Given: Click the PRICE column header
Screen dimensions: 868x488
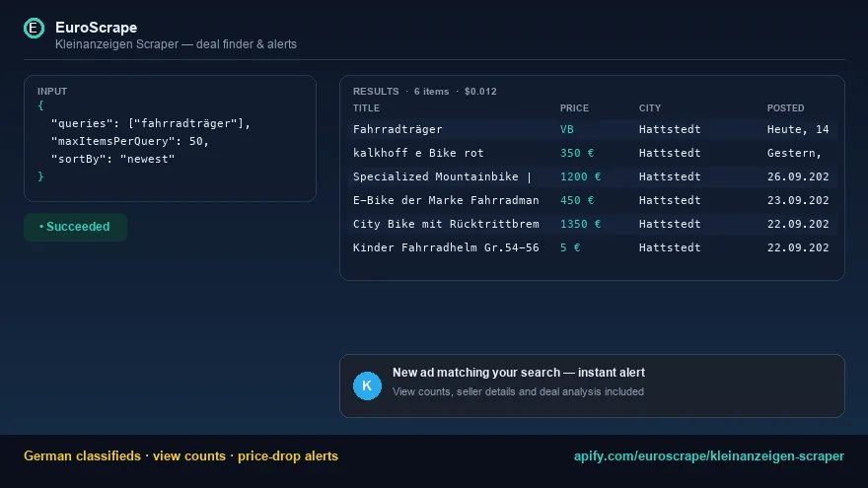Looking at the screenshot, I should (574, 107).
